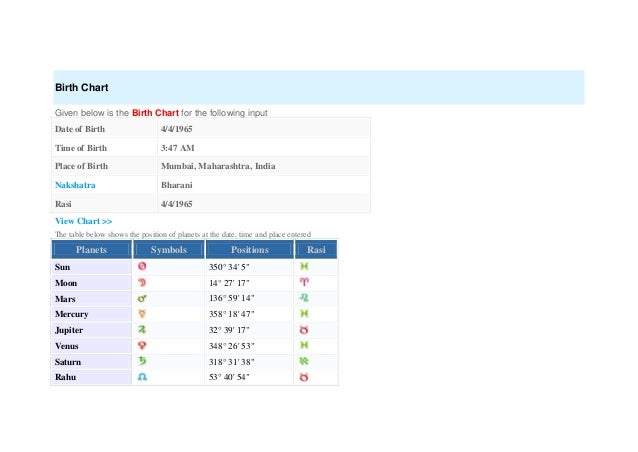The width and height of the screenshot is (638, 452).
Task: Click position value 318° 31' 38"
Action: [232, 362]
